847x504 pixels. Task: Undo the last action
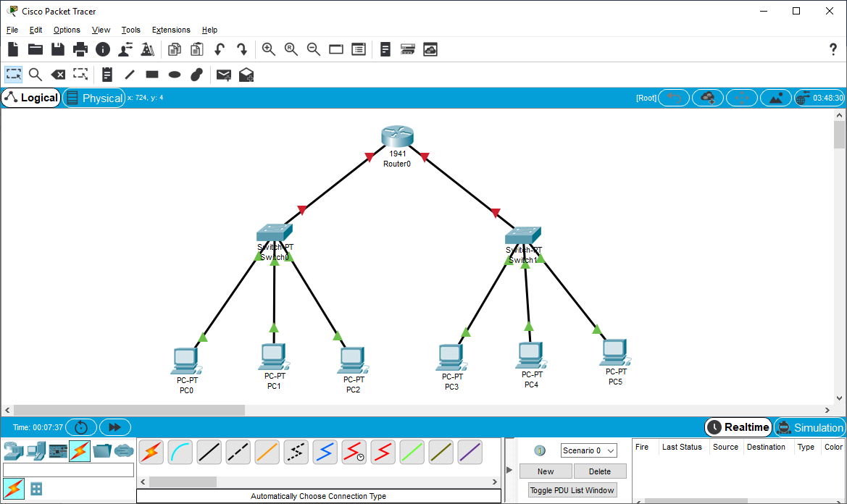click(x=220, y=50)
